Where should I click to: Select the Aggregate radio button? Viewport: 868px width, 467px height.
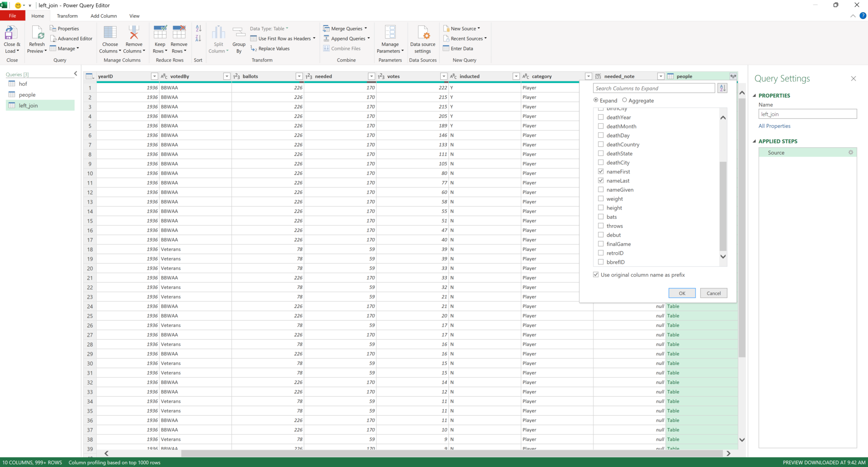[x=625, y=100]
